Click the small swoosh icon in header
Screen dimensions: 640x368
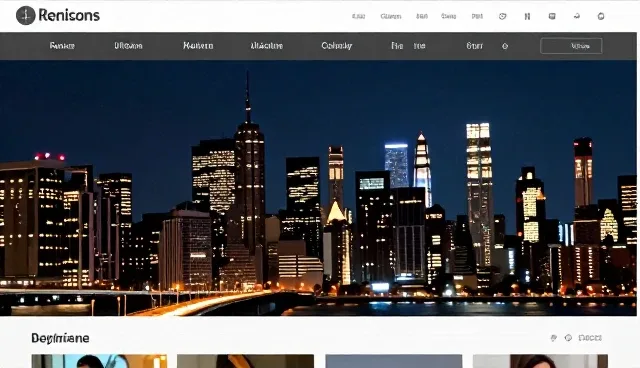(x=577, y=16)
